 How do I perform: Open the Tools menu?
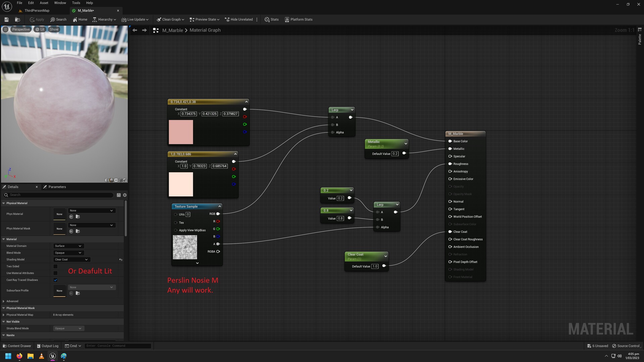point(76,3)
